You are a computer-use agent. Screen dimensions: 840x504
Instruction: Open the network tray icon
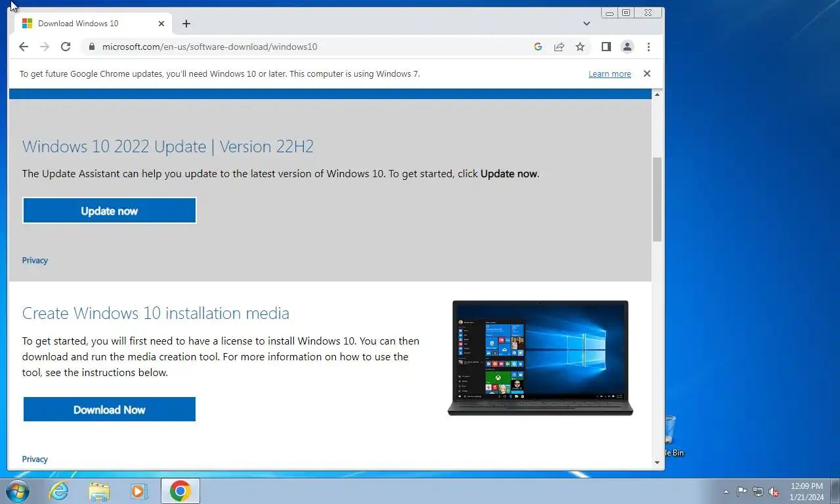click(758, 492)
